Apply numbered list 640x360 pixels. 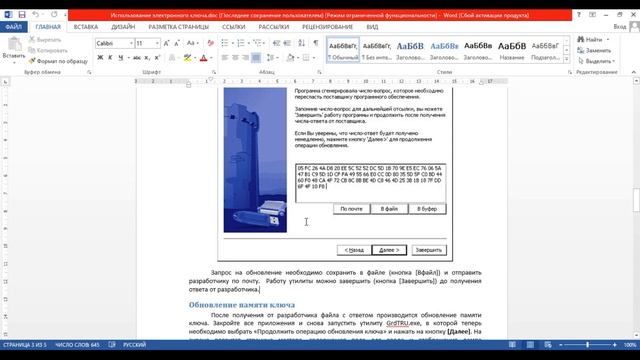(x=241, y=43)
